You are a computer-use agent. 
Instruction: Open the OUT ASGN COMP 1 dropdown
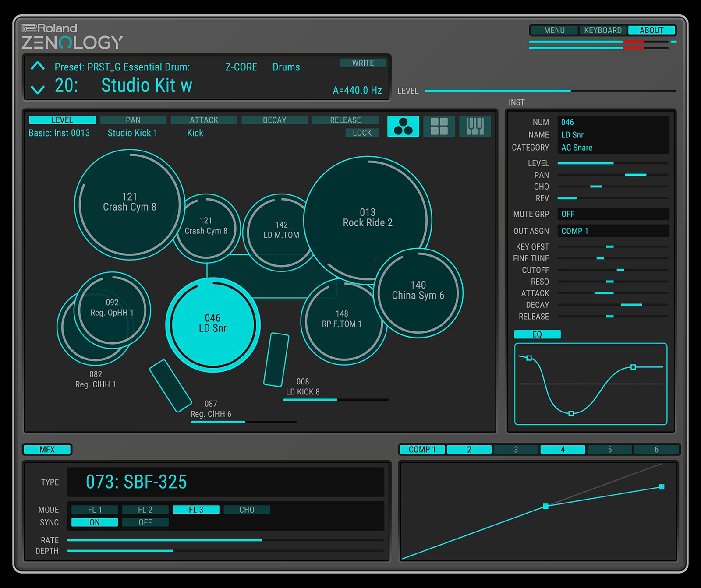[x=613, y=231]
